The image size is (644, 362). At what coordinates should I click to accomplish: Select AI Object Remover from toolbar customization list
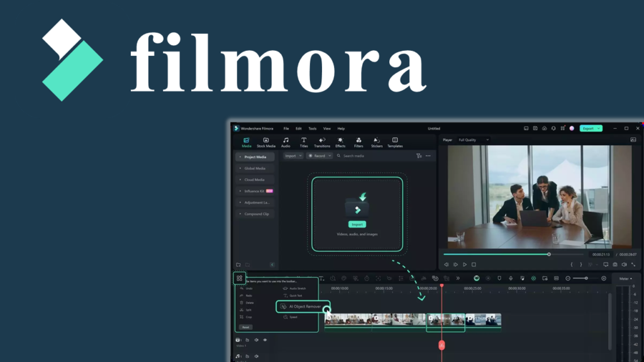303,307
